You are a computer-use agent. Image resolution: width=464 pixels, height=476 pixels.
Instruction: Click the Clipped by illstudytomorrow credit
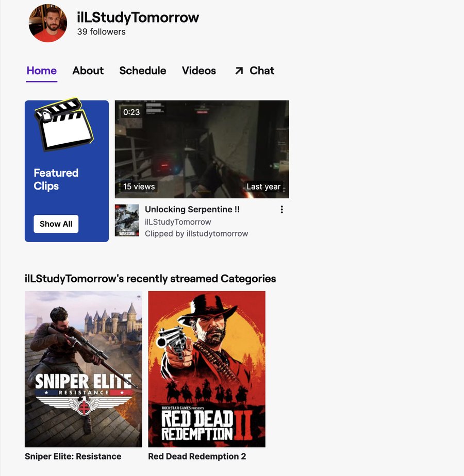coord(196,233)
